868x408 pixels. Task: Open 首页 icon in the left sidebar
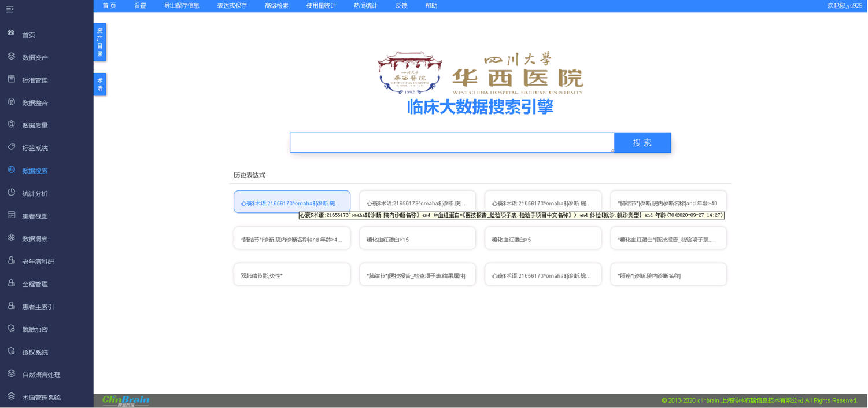pyautogui.click(x=11, y=33)
